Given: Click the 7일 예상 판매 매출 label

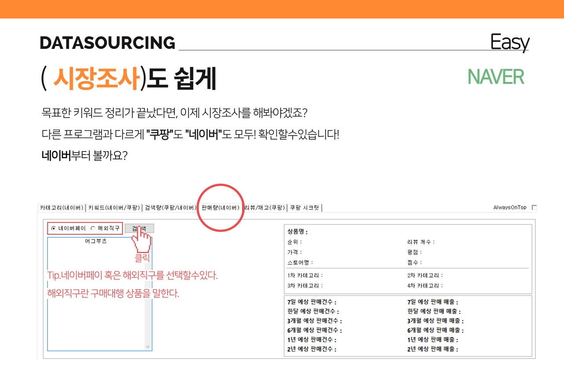Looking at the screenshot, I should pos(433,302).
